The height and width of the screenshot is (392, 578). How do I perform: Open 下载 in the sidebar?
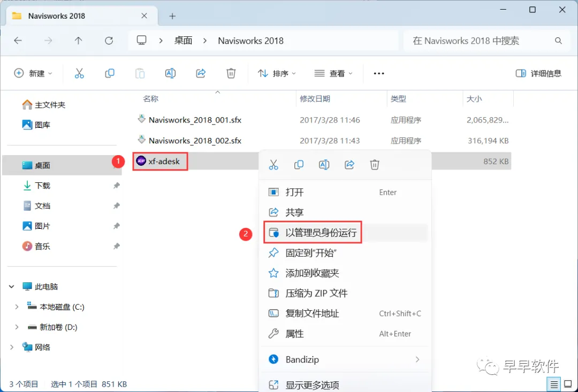(x=62, y=186)
